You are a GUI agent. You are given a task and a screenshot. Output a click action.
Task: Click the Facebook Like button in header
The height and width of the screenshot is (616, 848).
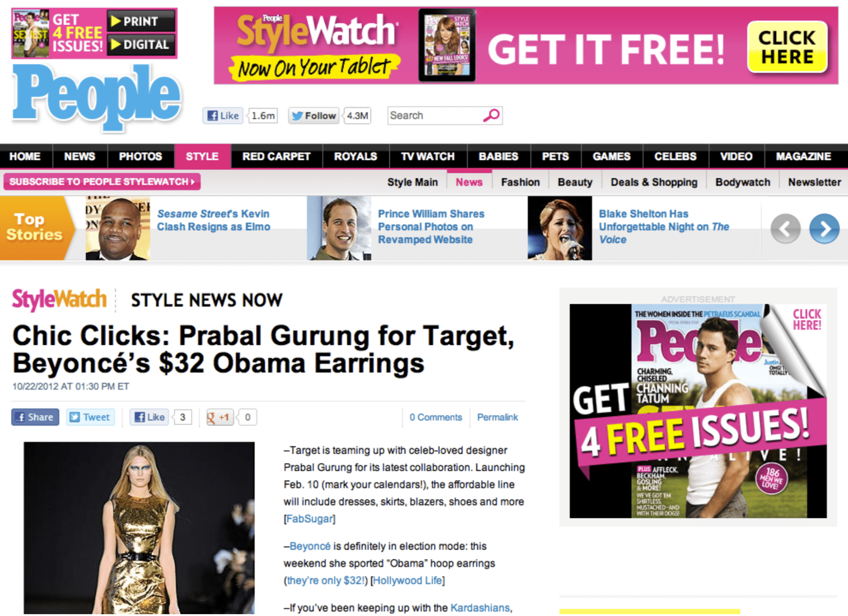(x=223, y=116)
